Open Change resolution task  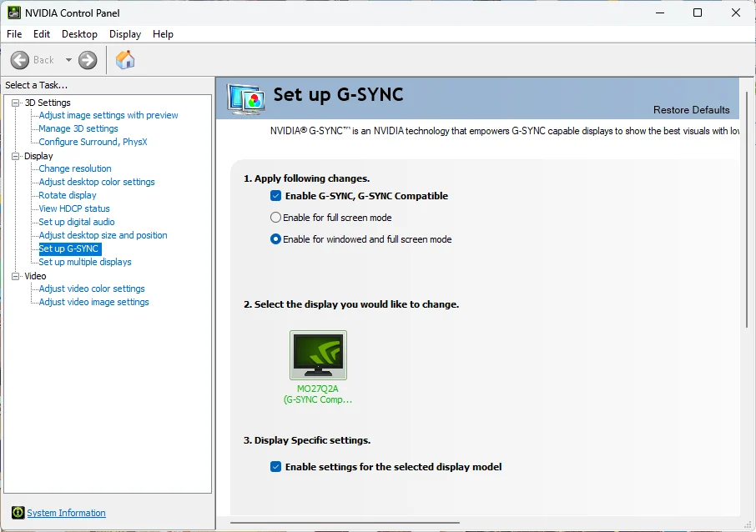click(x=75, y=168)
